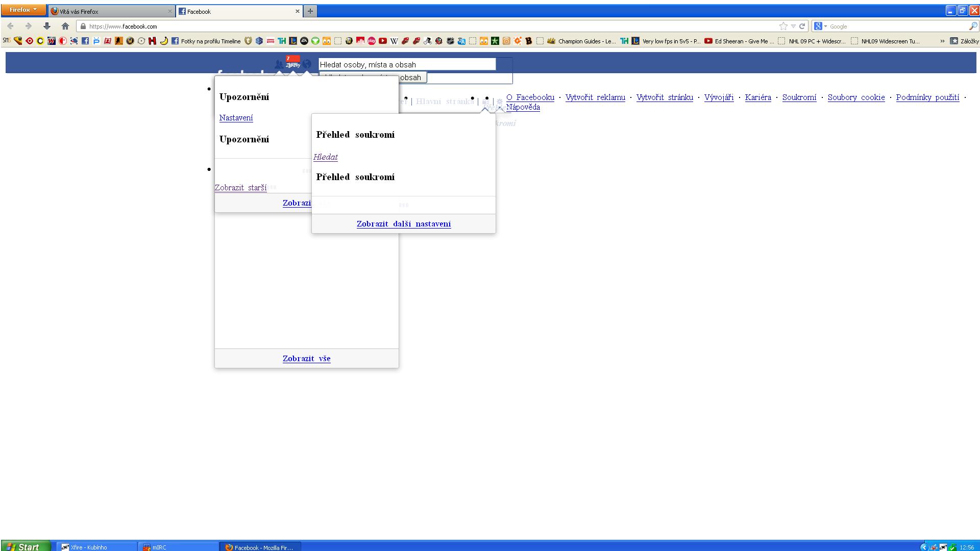Viewport: 980px width, 551px height.
Task: Open the Downloads arrow button
Action: click(x=47, y=26)
